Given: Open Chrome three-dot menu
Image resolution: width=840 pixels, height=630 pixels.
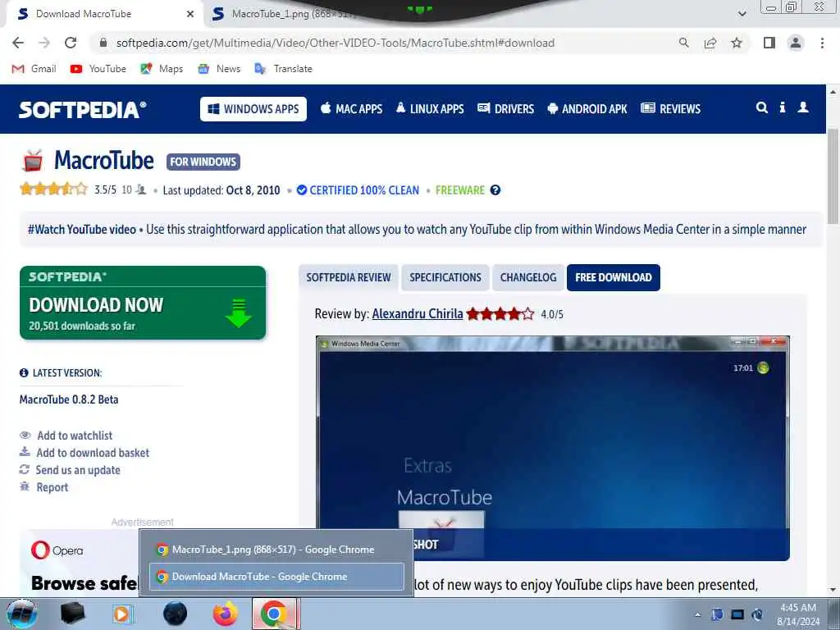Looking at the screenshot, I should pyautogui.click(x=822, y=43).
